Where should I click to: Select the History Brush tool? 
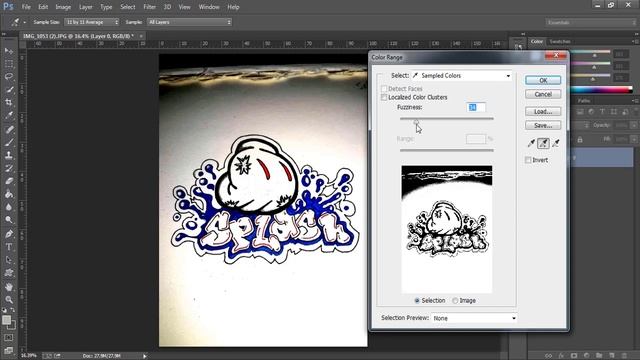point(9,168)
